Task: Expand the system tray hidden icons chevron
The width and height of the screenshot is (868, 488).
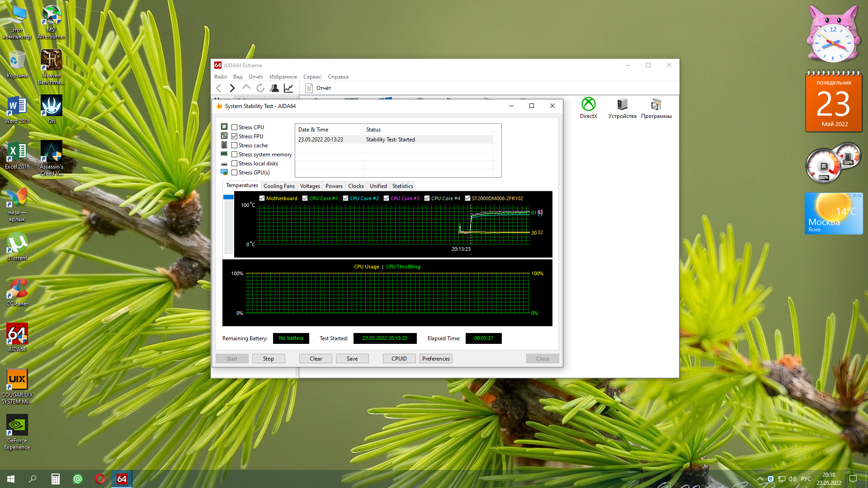Action: coord(760,479)
